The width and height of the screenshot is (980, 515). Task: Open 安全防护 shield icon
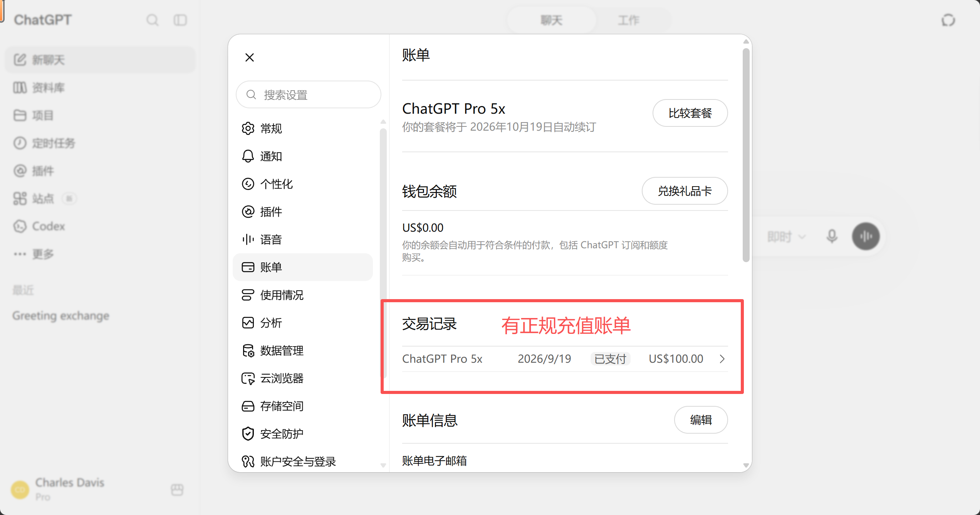coord(248,434)
